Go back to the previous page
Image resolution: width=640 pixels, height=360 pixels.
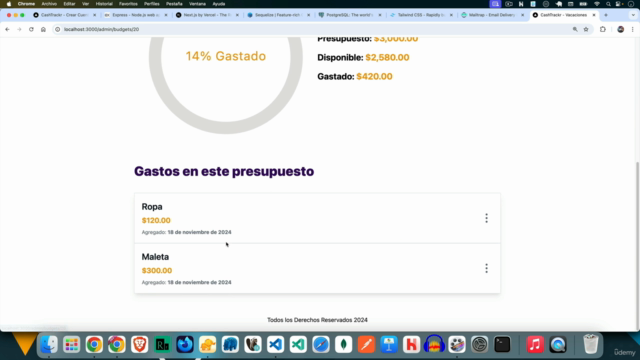(7, 29)
